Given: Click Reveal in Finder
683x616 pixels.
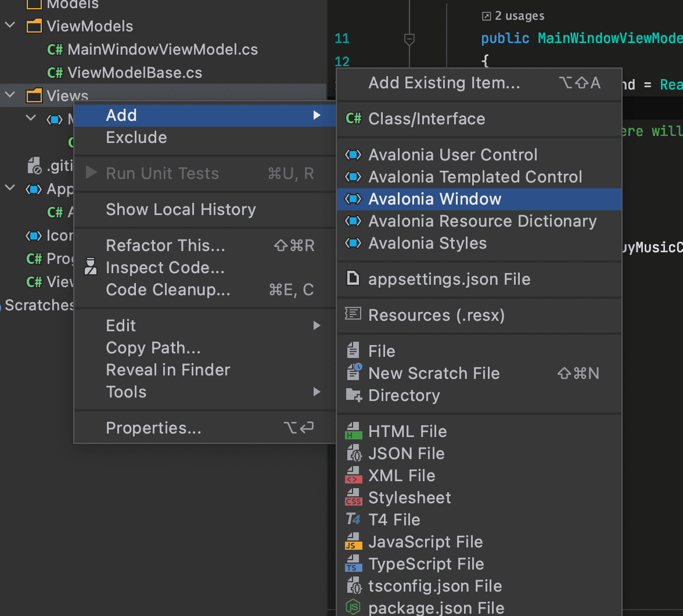Looking at the screenshot, I should pos(168,370).
